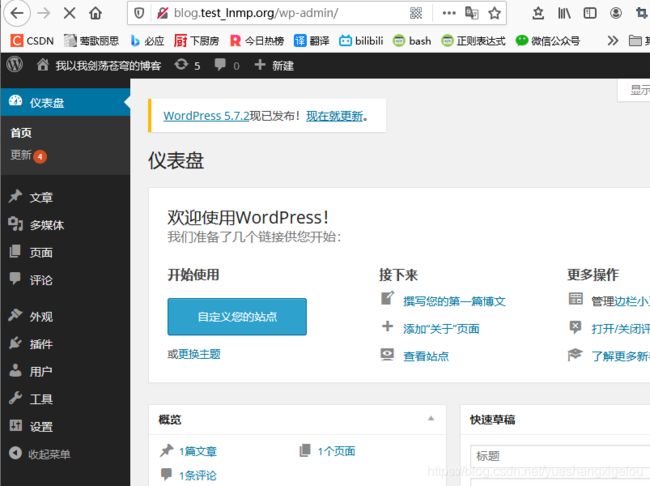Go back with the browser back arrow
The image size is (650, 486).
coord(17,13)
